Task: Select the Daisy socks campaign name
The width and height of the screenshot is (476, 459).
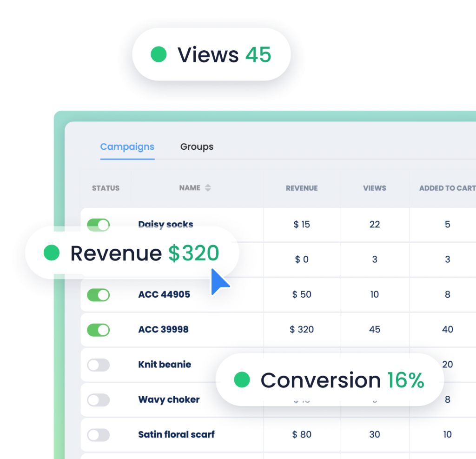Action: point(165,225)
